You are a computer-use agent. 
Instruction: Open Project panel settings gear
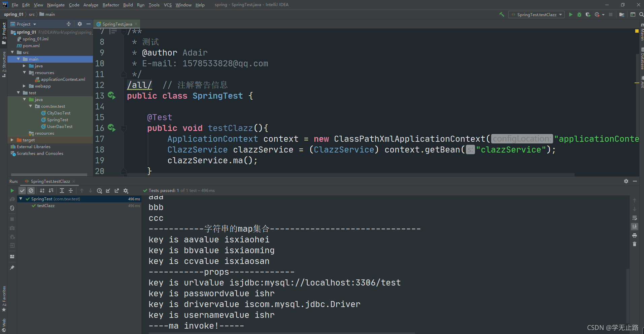click(80, 24)
